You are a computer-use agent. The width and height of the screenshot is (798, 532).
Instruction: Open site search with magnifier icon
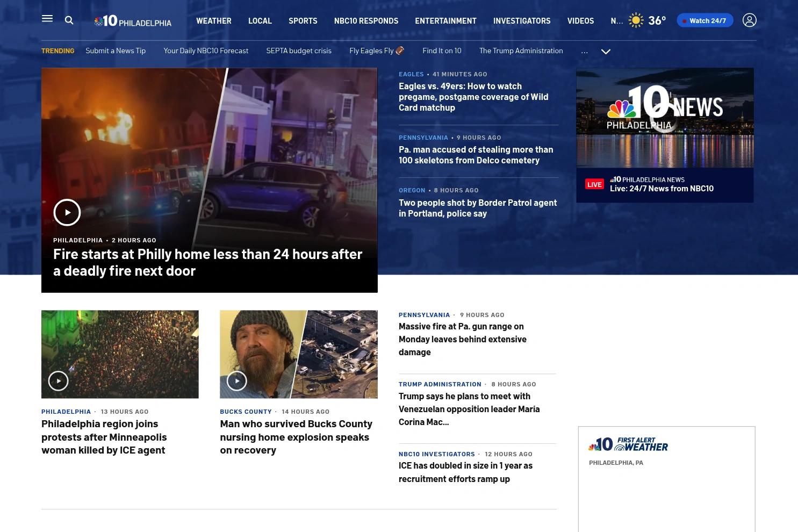[69, 20]
